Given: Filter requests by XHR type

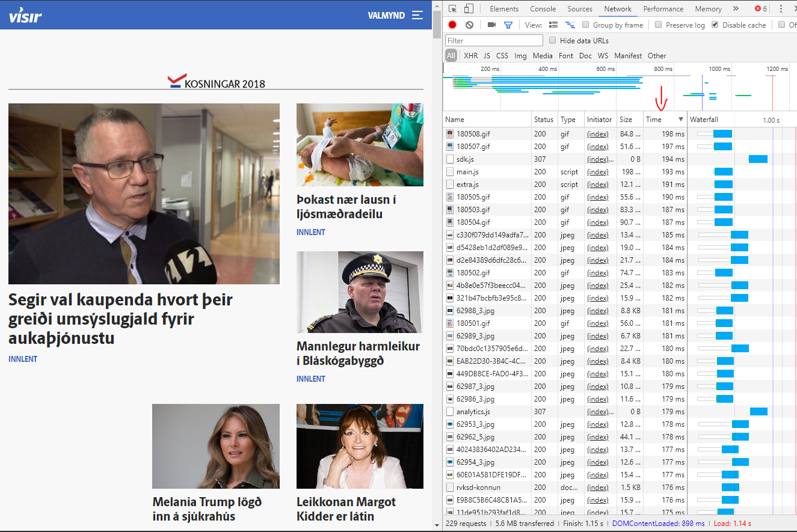Looking at the screenshot, I should point(470,56).
